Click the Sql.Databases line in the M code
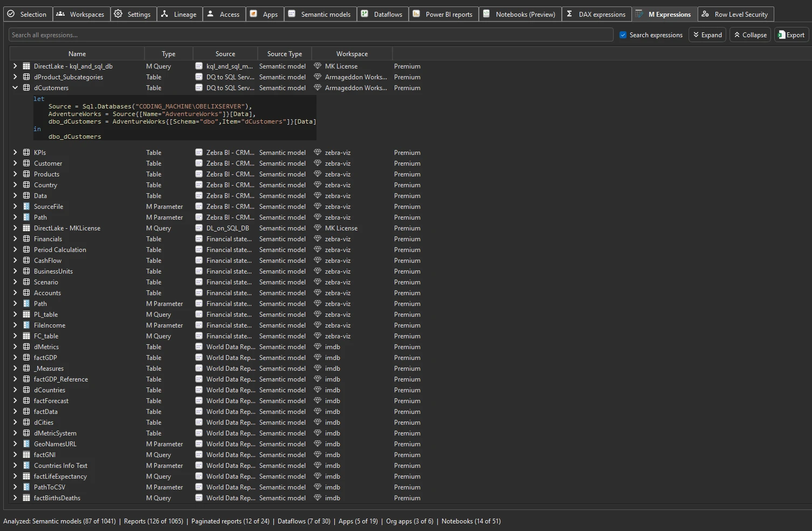This screenshot has width=812, height=531. [150, 106]
